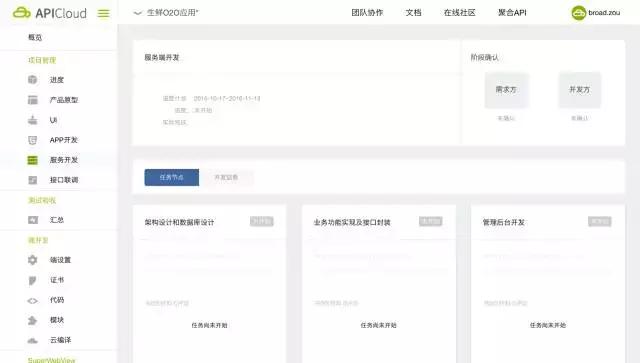Select 概览 in the sidebar
The height and width of the screenshot is (363, 640).
(35, 38)
